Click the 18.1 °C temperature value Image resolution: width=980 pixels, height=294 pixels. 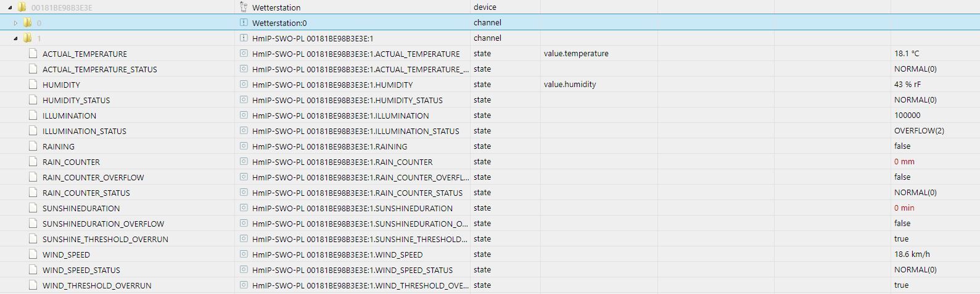907,54
